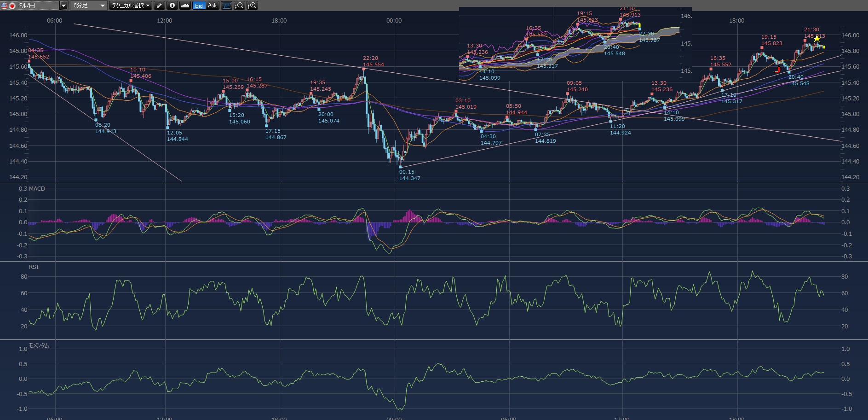Viewport: 868px width, 420px height.
Task: Zoom in the chart vertically
Action: (x=252, y=6)
